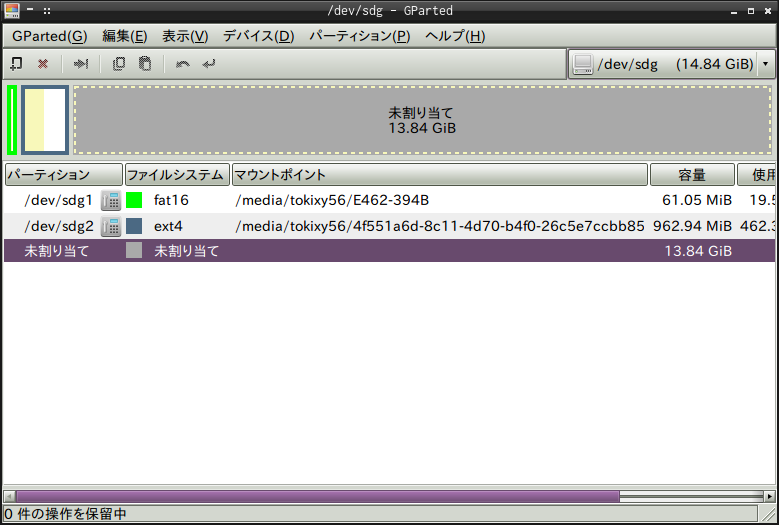Image resolution: width=779 pixels, height=525 pixels.
Task: Click the Apply all operations icon
Action: point(209,64)
